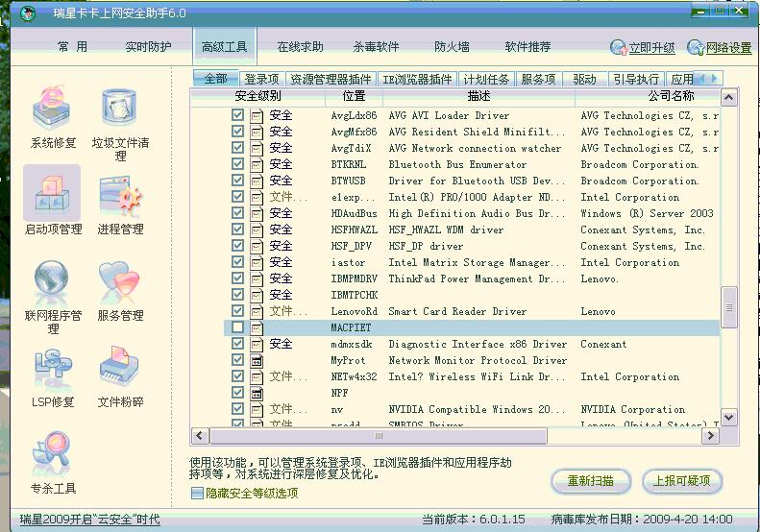Click the vertical scrollbar down arrow
Screen dimensions: 760x532
[x=728, y=417]
